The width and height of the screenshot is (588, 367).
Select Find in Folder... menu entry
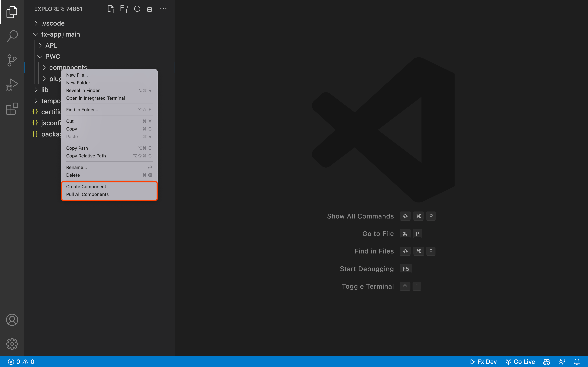tap(109, 110)
